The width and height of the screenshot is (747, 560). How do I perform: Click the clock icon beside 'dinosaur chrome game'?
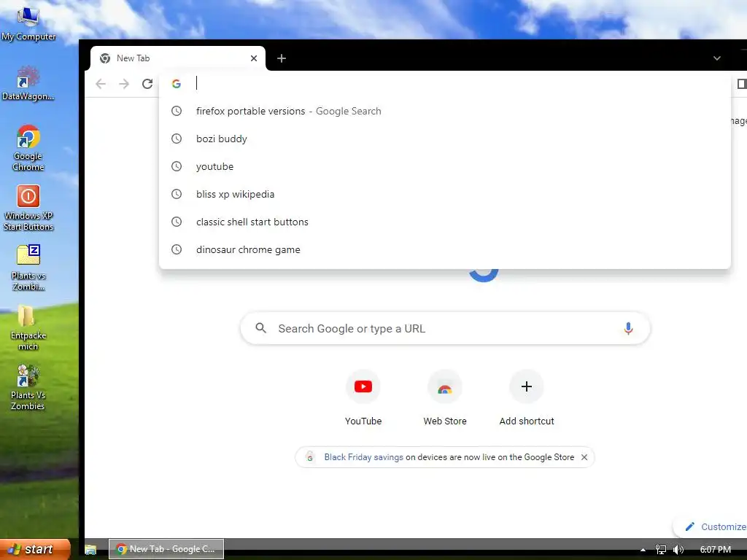click(177, 249)
